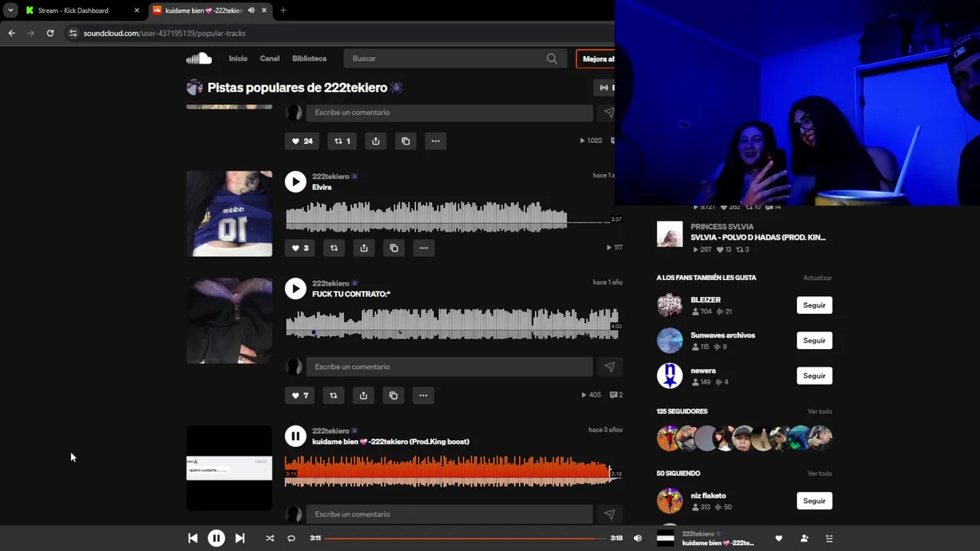The image size is (980, 551).
Task: Play the FUCK TU CONTRATO track
Action: 296,289
